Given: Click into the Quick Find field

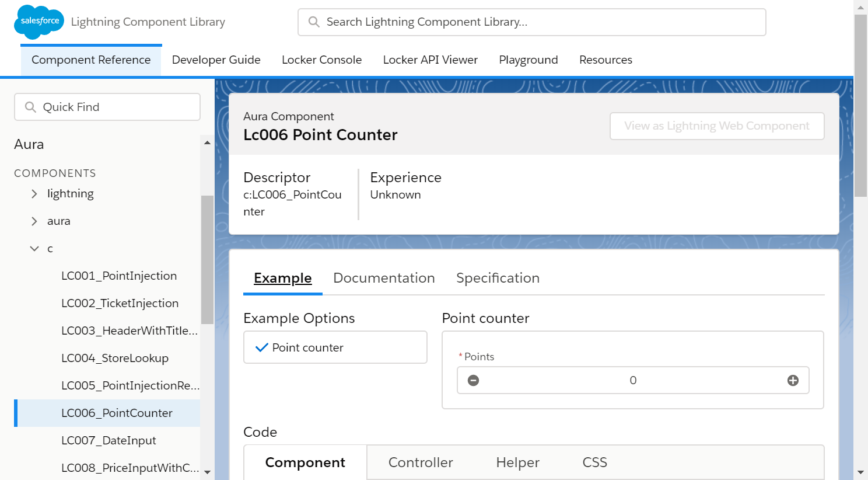Looking at the screenshot, I should coord(107,107).
